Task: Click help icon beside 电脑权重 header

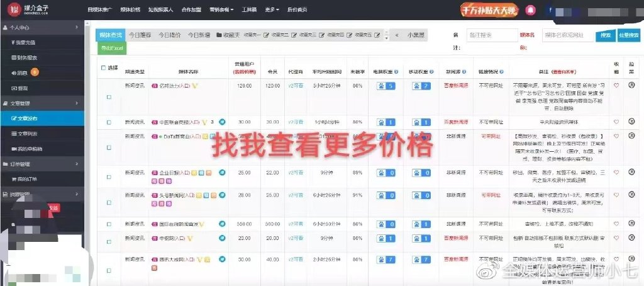Action: pos(396,72)
